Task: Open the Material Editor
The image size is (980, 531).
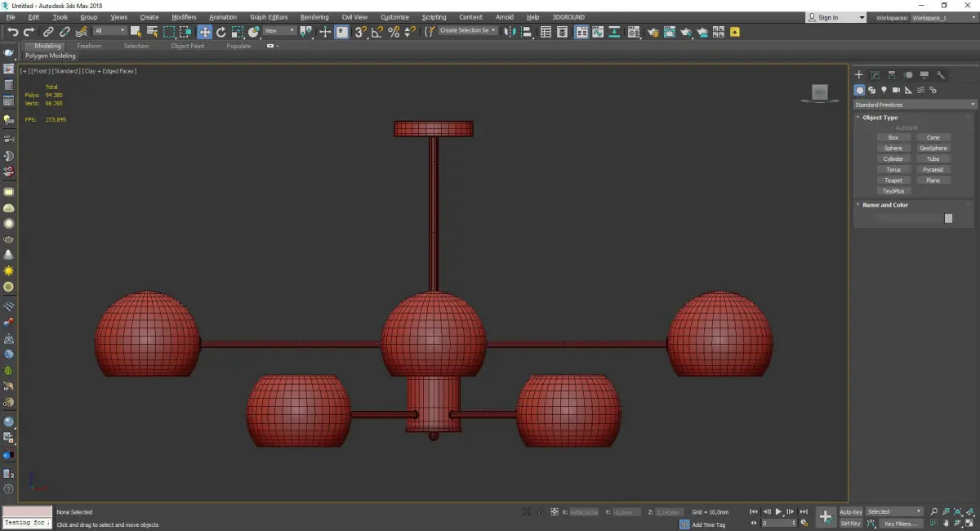Action: click(x=633, y=32)
